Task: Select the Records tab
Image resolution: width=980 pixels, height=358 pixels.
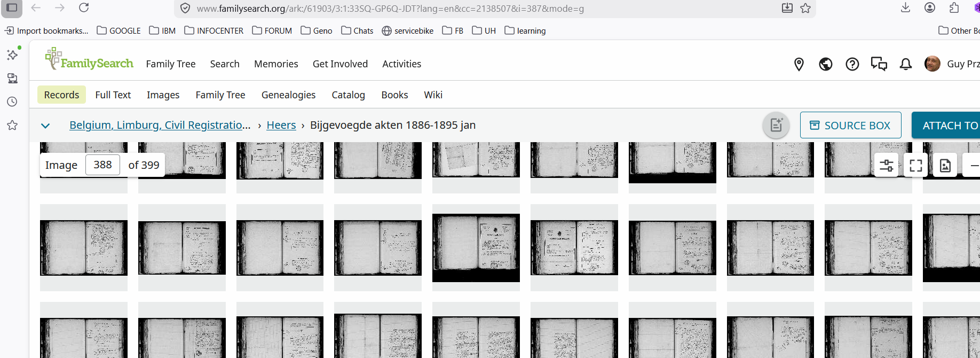Action: (61, 95)
